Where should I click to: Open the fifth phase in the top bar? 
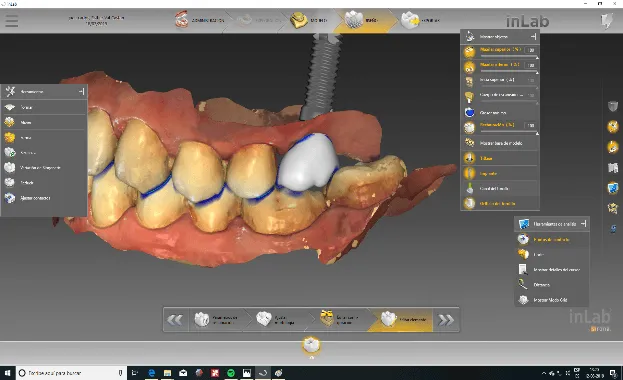(x=421, y=20)
